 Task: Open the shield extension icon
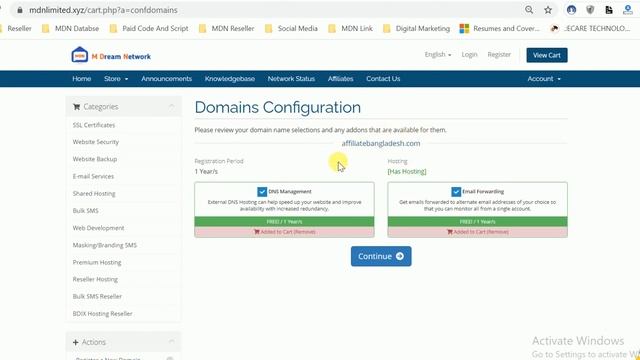(590, 10)
